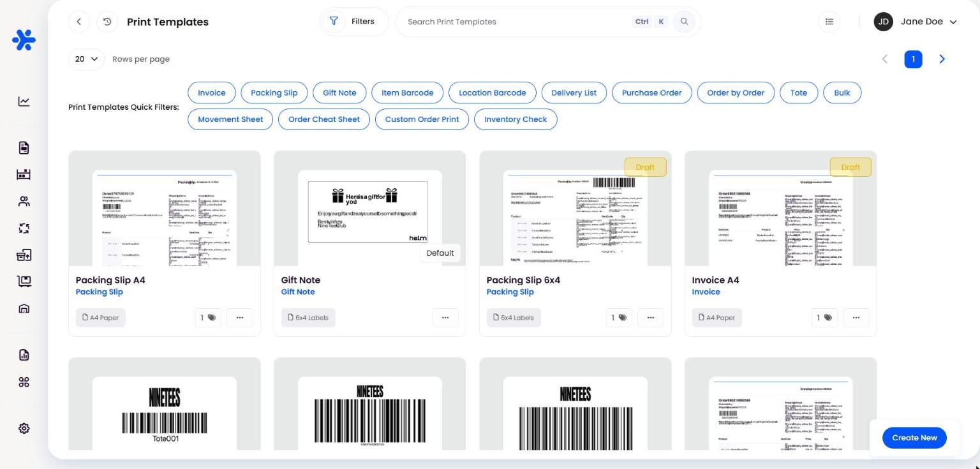This screenshot has width=980, height=469.
Task: Click the history clock icon button
Action: tap(107, 22)
